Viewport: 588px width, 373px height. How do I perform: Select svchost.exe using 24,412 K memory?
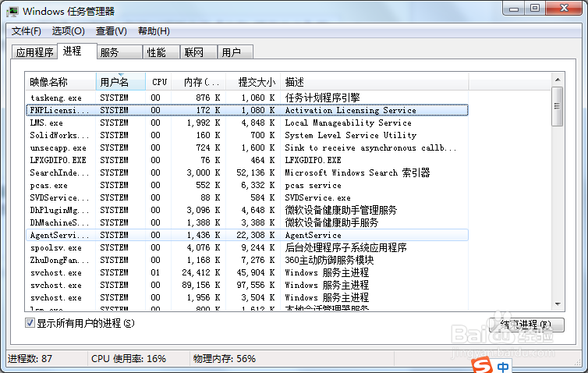247,272
